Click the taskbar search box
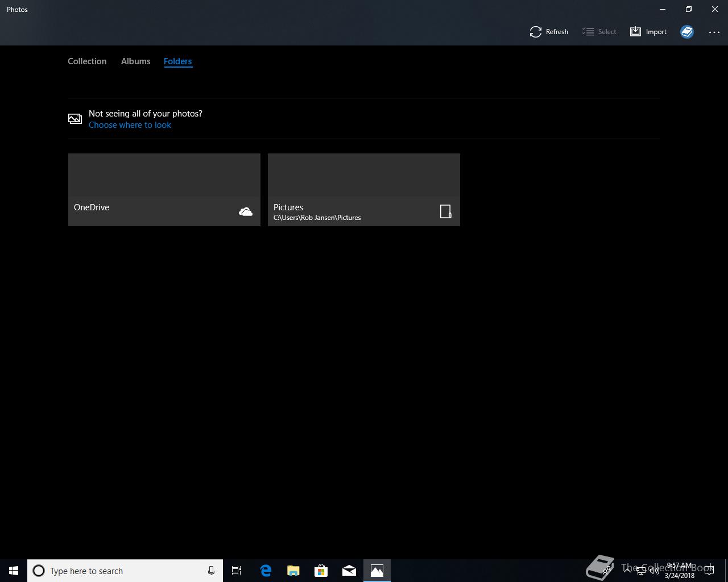 (125, 571)
